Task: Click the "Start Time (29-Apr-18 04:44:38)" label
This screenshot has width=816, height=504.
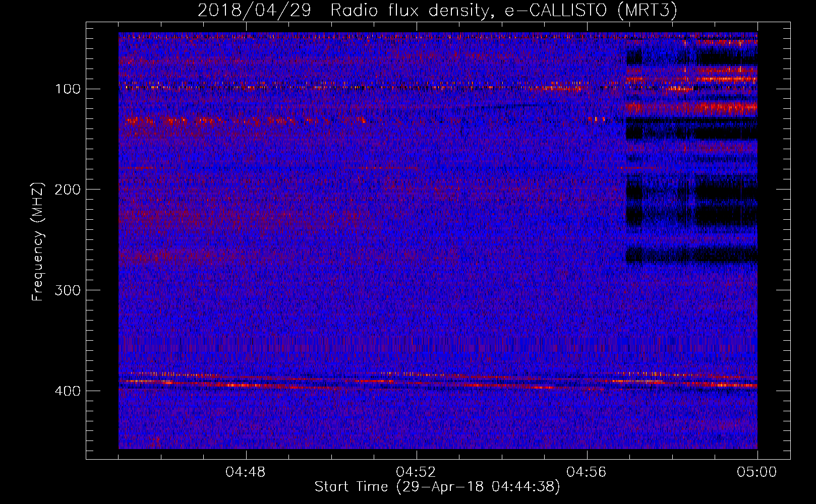Action: pyautogui.click(x=437, y=487)
